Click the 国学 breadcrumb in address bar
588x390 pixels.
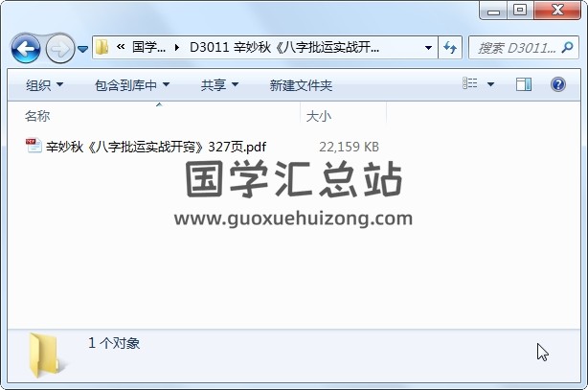[148, 47]
